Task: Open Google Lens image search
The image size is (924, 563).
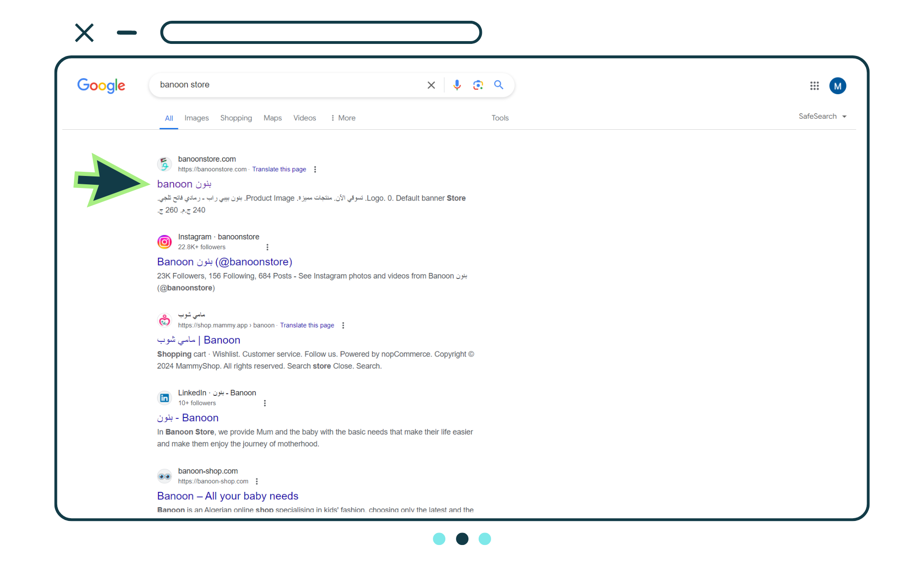Action: pos(478,85)
